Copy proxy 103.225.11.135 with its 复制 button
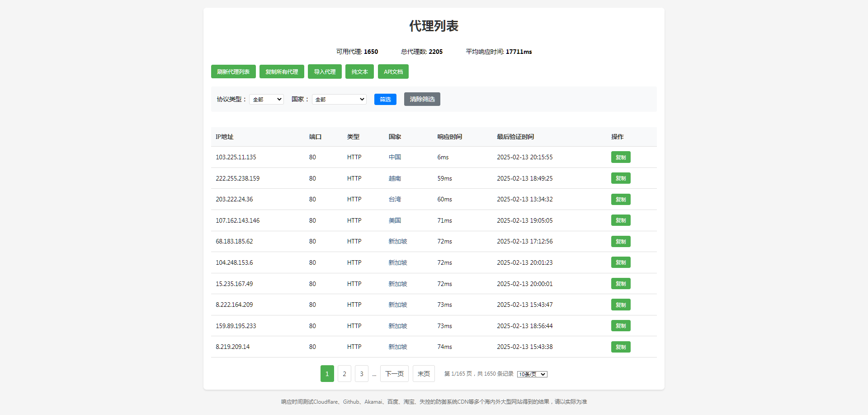Image resolution: width=868 pixels, height=415 pixels. 621,157
